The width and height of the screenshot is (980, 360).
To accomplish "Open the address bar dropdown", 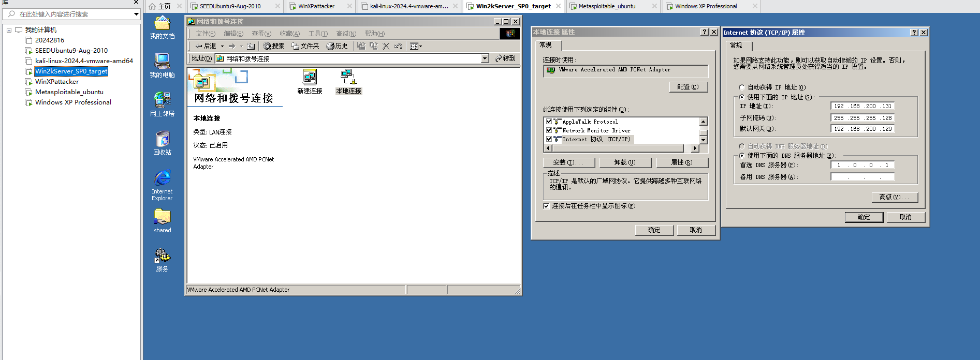I will pos(485,58).
